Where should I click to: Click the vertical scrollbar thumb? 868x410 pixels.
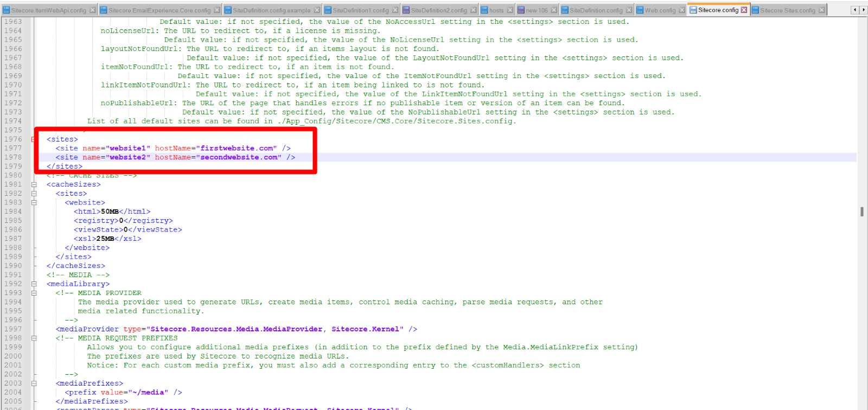pyautogui.click(x=861, y=212)
